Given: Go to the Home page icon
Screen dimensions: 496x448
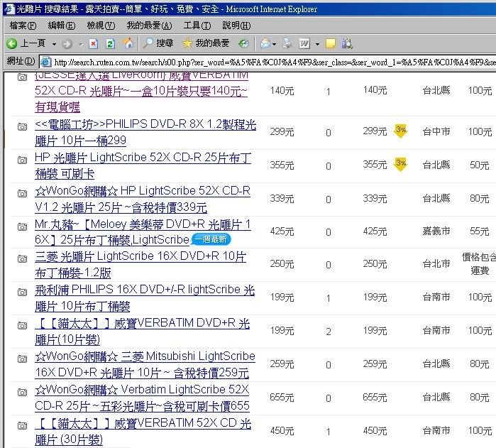Looking at the screenshot, I should click(128, 43).
